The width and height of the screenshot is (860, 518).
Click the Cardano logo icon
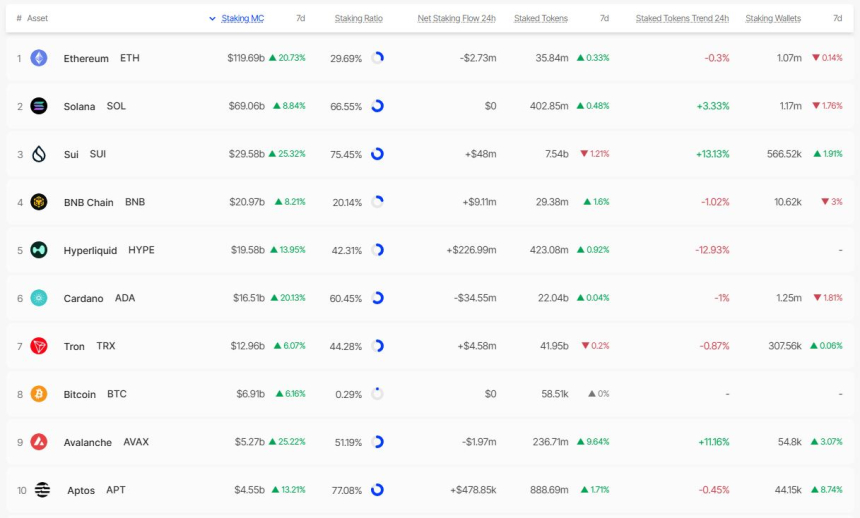(x=39, y=298)
